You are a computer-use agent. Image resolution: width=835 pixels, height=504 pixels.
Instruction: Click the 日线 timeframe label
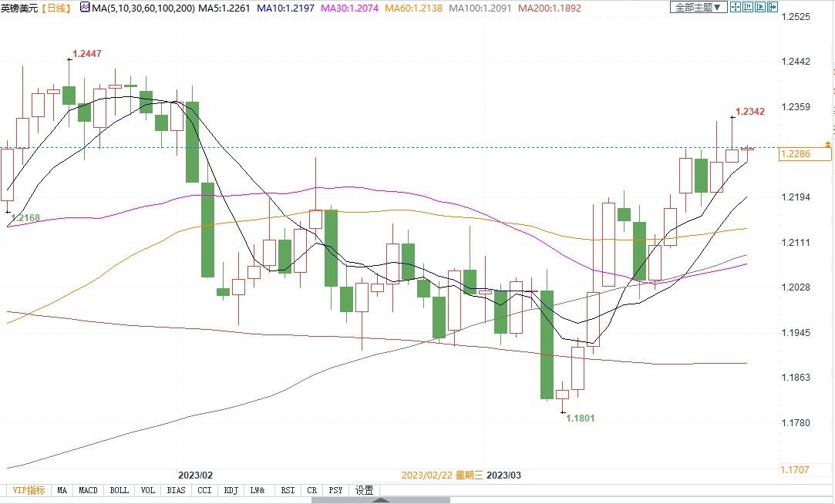(56, 8)
